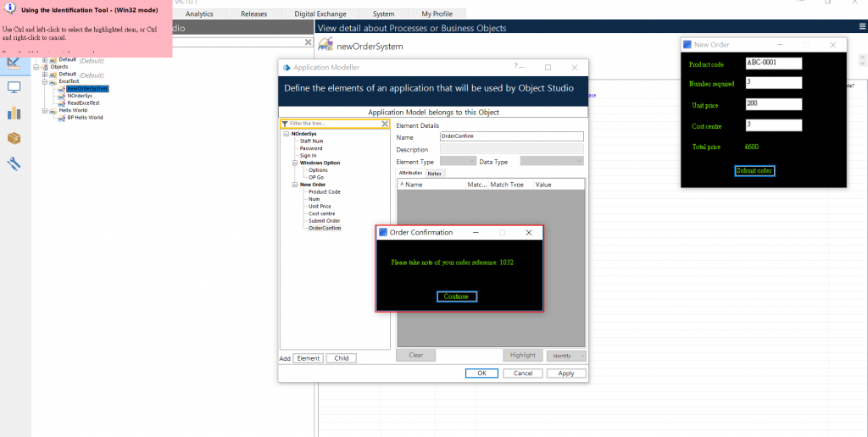Collapse the Hello World group
Image resolution: width=868 pixels, height=437 pixels.
click(x=46, y=110)
